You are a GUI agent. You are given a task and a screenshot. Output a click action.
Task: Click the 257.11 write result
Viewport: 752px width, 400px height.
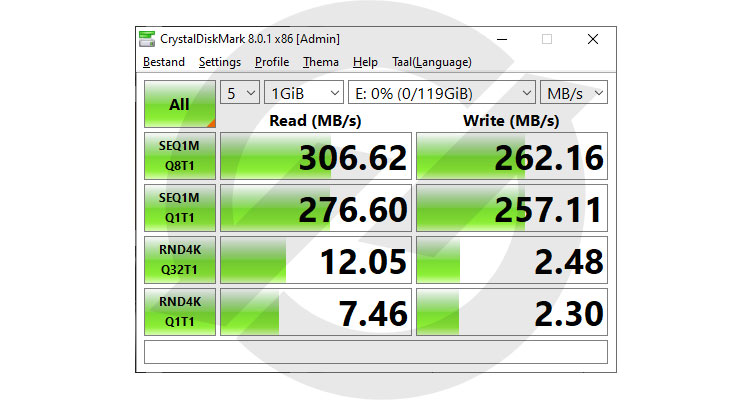tap(512, 208)
